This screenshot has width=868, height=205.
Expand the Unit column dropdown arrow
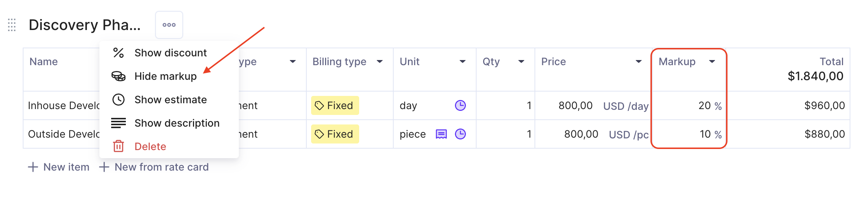pyautogui.click(x=463, y=61)
